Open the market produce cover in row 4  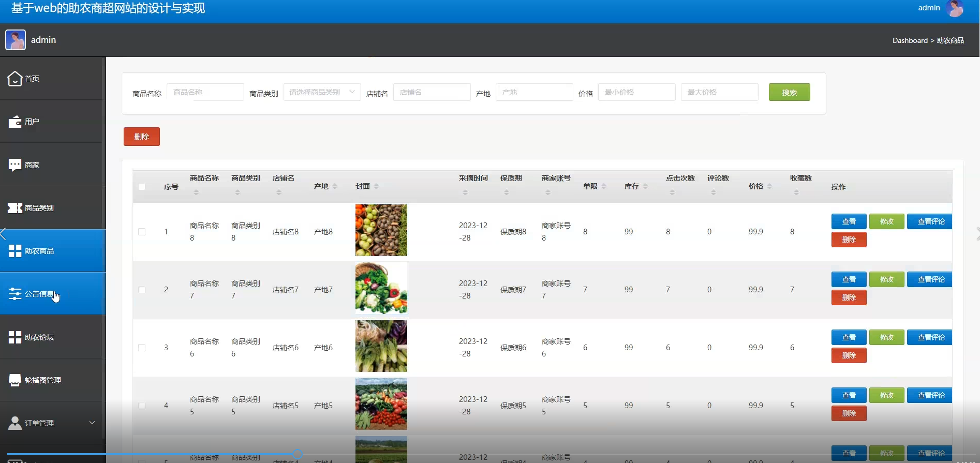pos(381,404)
